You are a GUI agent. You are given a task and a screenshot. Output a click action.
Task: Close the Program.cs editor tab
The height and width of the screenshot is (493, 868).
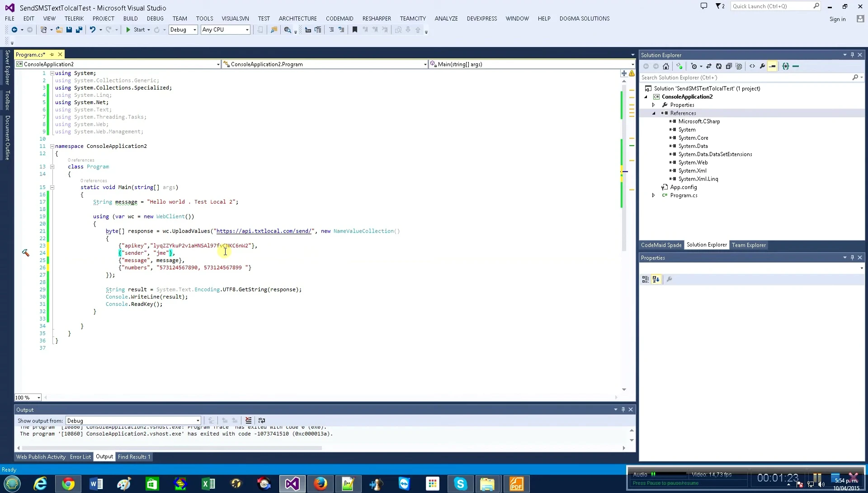point(60,54)
